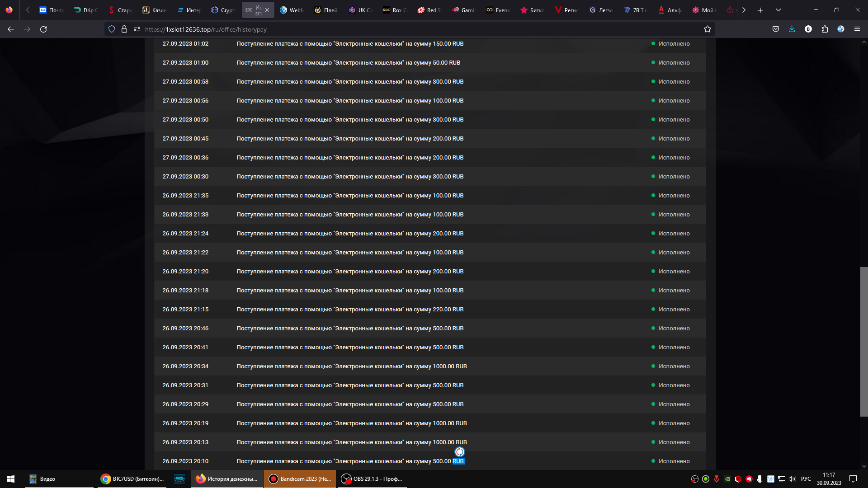Click the Save to Pocket icon

point(776,29)
